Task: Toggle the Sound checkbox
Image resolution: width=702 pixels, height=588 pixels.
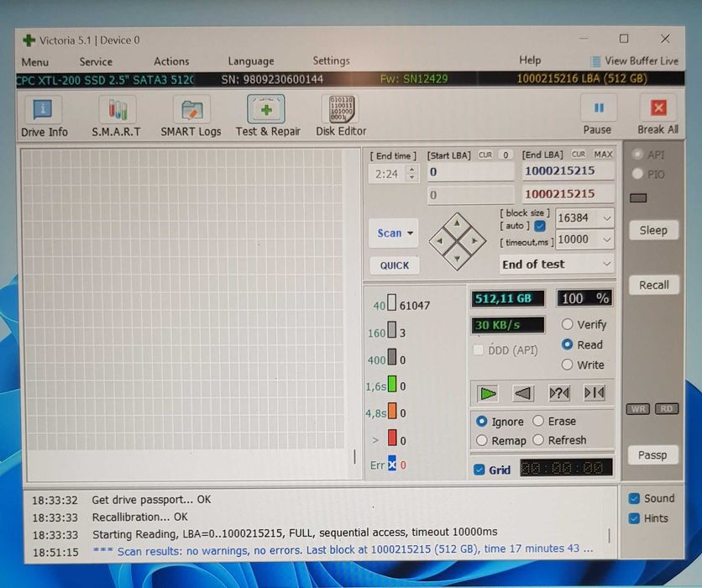Action: 634,498
